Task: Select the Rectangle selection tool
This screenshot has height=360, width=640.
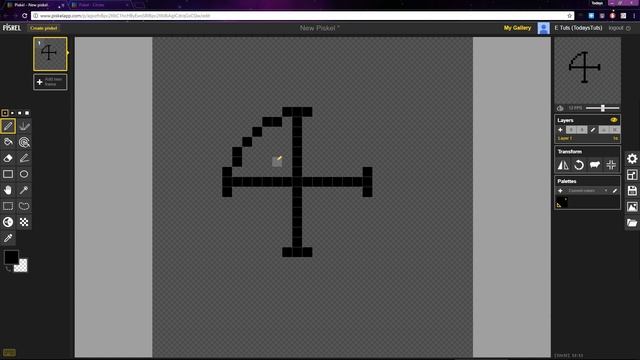Action: coord(8,206)
